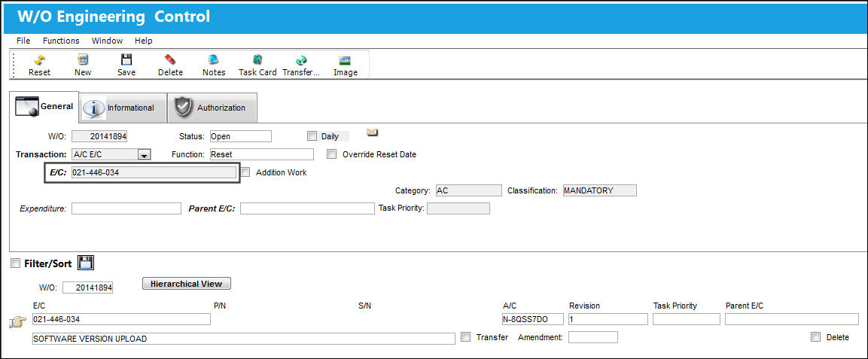Open the Window menu

tap(108, 41)
